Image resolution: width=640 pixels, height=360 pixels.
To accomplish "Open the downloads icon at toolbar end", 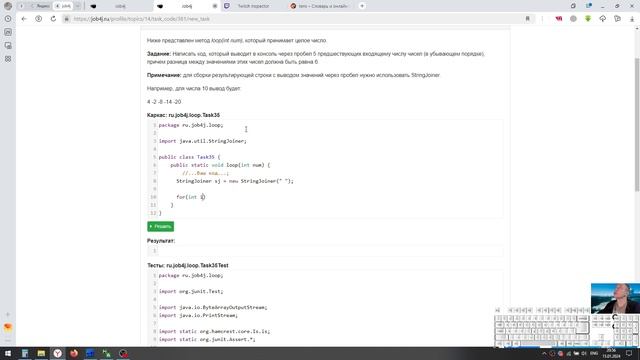I will tap(632, 19).
